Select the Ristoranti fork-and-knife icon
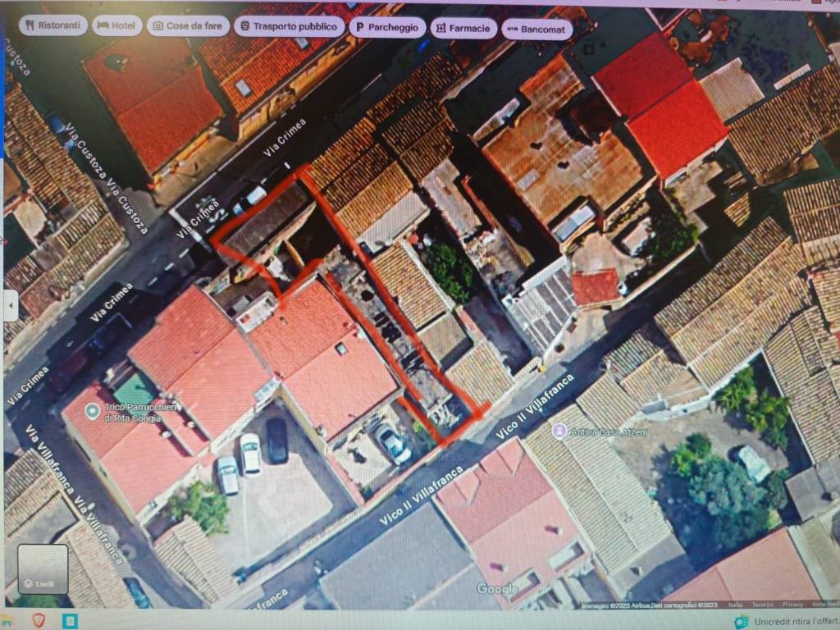This screenshot has height=630, width=840. [31, 26]
